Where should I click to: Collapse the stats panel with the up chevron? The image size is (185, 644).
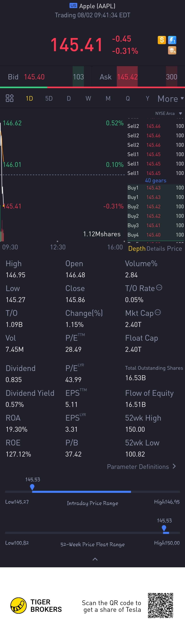(x=95, y=559)
